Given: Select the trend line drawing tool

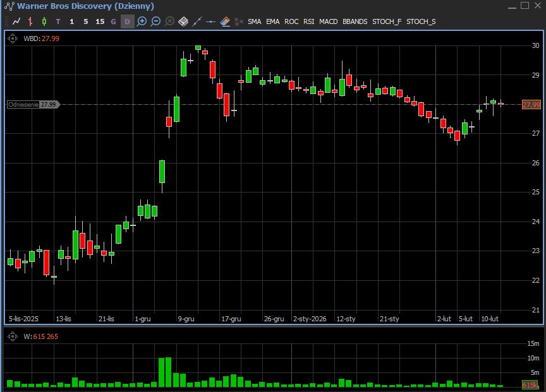Looking at the screenshot, I should click(197, 21).
